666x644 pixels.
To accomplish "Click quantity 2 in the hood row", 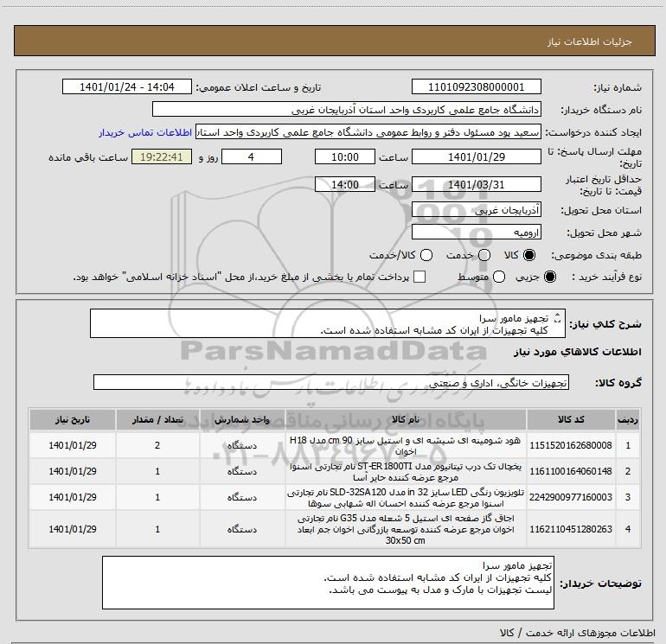I will (157, 445).
